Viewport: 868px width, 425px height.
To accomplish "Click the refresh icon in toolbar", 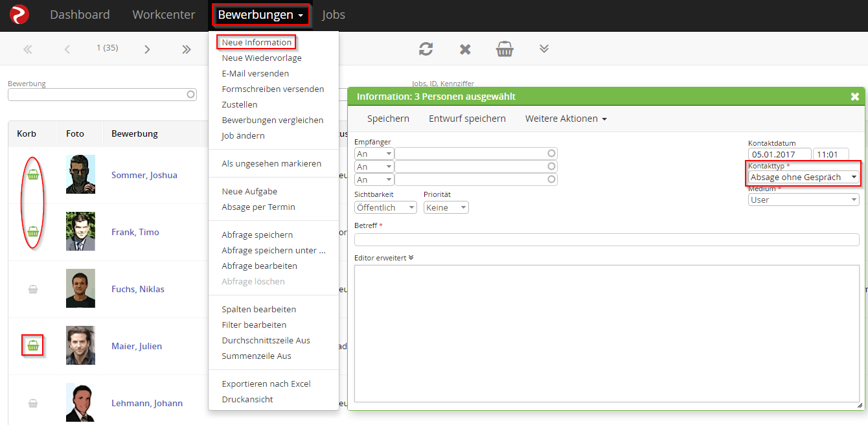I will pos(426,49).
